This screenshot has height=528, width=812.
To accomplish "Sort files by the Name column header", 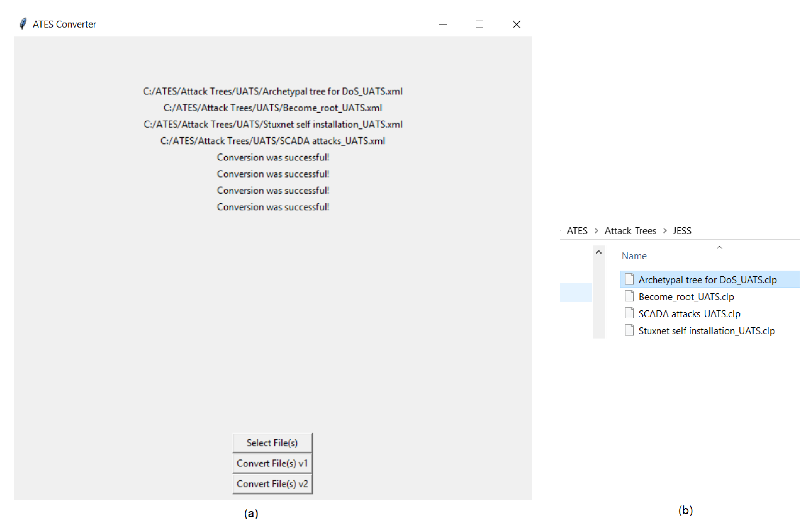I will pos(634,256).
